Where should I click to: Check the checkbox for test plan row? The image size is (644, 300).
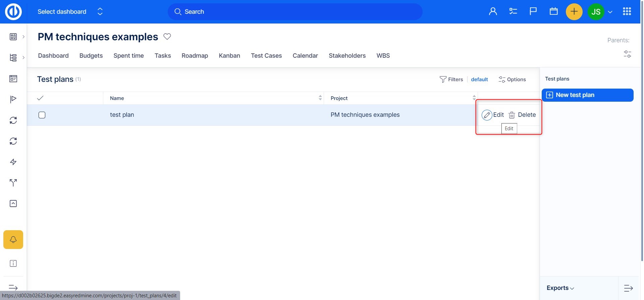point(42,115)
